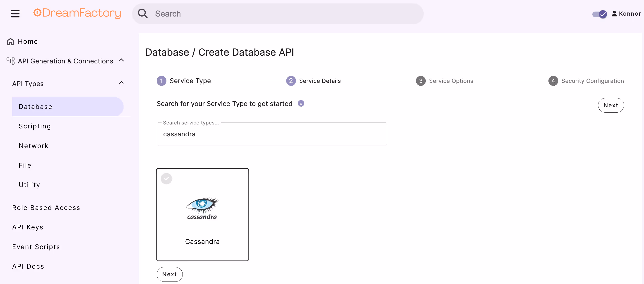
Task: Click the API Generation & Connections tree icon
Action: coord(10,61)
